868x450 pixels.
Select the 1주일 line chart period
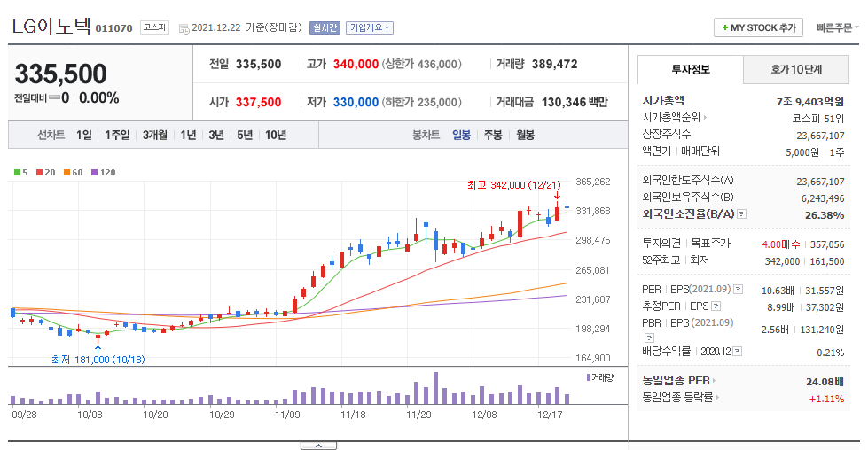pos(117,135)
